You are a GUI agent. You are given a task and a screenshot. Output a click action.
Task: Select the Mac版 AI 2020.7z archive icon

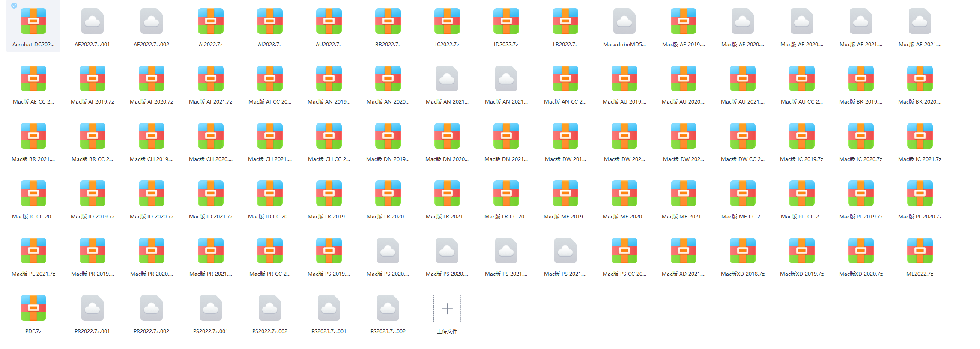(152, 78)
